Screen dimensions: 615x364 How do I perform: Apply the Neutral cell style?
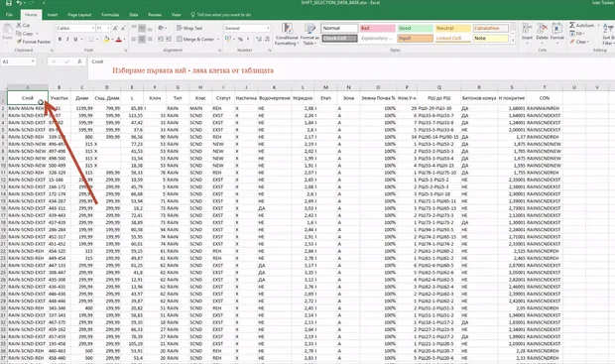452,28
